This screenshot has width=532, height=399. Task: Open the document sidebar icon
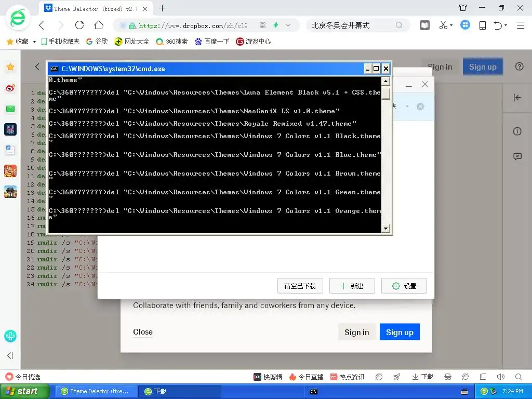click(10, 150)
